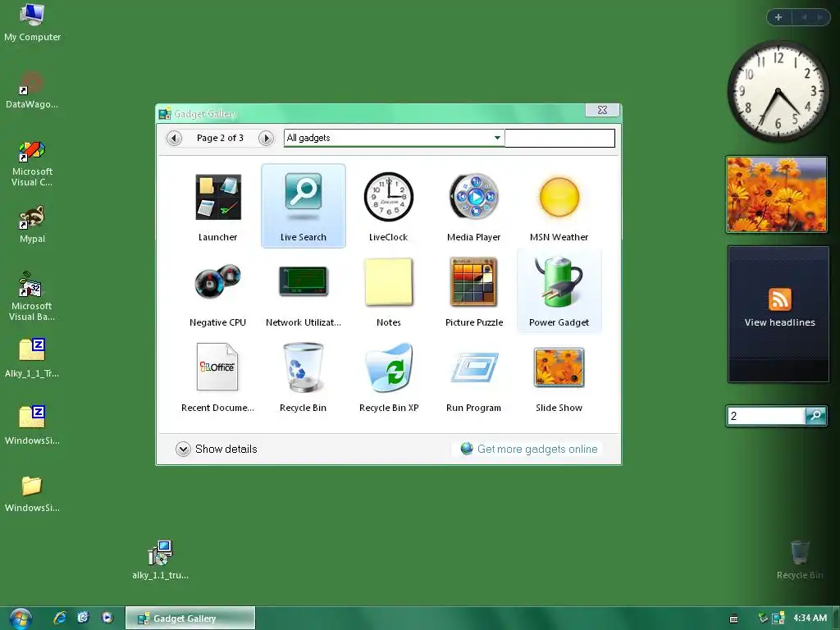Click the sidebar search magnifier button
This screenshot has width=840, height=630.
coord(816,416)
